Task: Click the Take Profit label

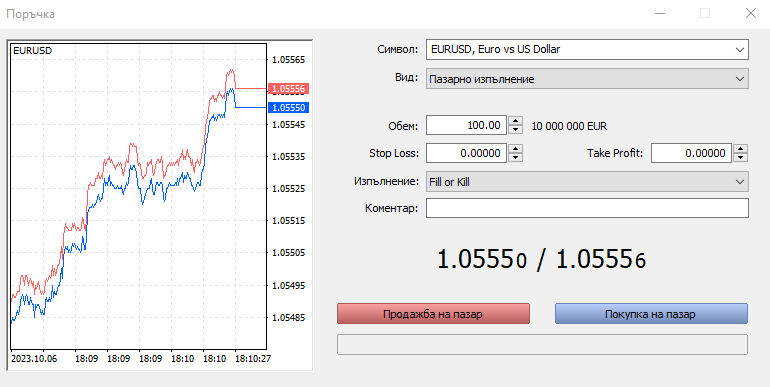Action: click(615, 153)
